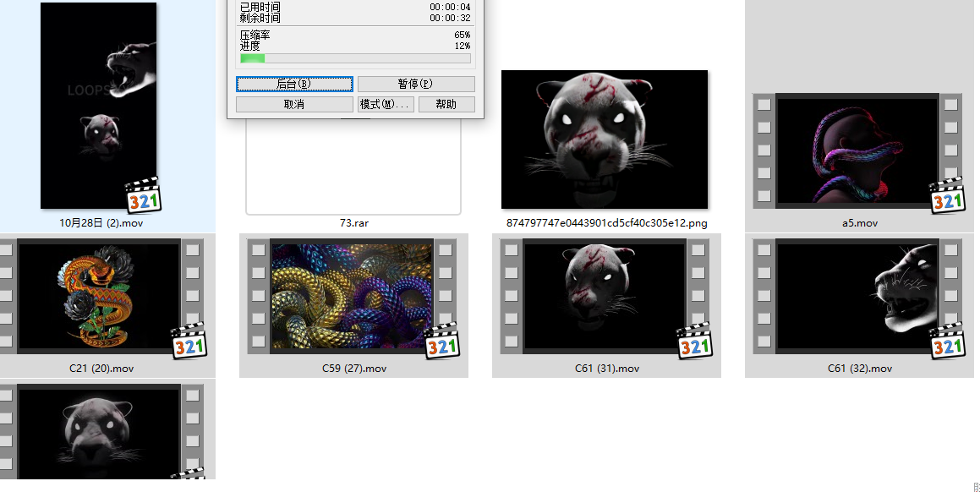Select the C21 (20).mov snake thumbnail
The height and width of the screenshot is (492, 980).
coord(100,297)
